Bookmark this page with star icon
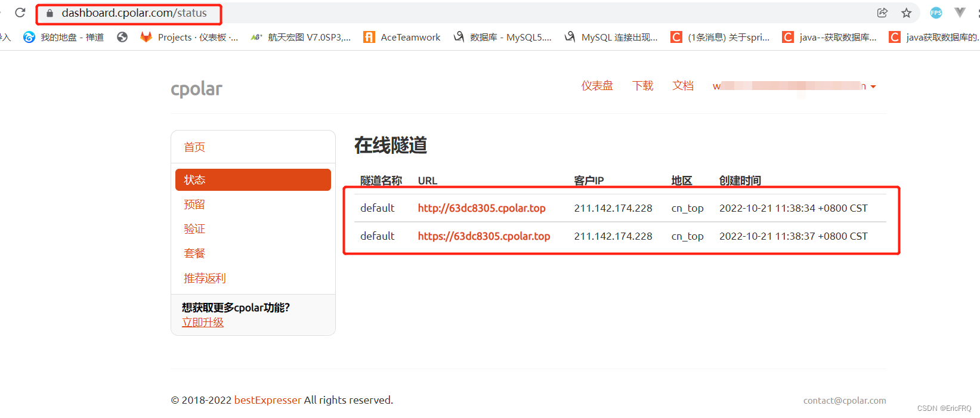The image size is (980, 418). click(x=907, y=13)
